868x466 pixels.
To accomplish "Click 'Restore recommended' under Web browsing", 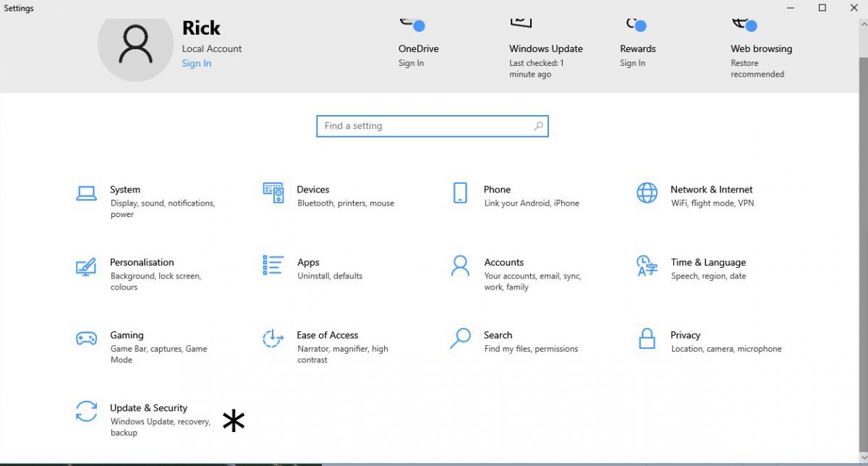I will (x=757, y=69).
